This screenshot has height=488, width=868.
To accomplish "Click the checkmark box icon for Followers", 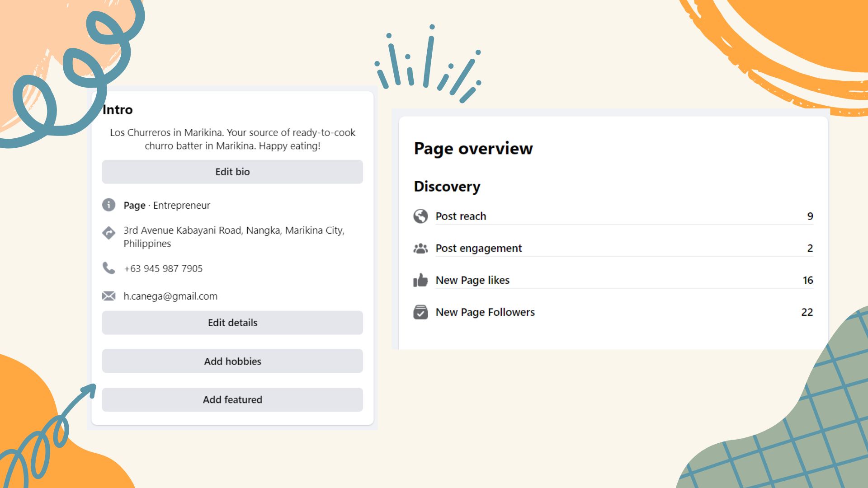I will coord(420,312).
